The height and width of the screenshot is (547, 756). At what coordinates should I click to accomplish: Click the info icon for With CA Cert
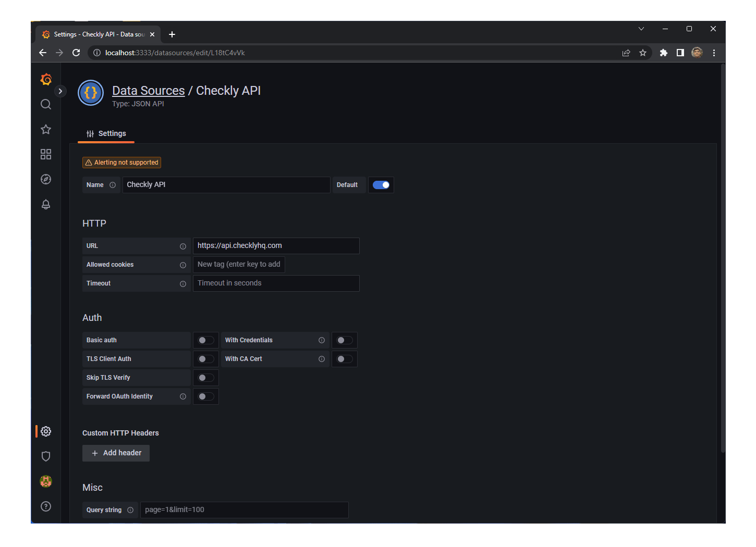click(322, 359)
